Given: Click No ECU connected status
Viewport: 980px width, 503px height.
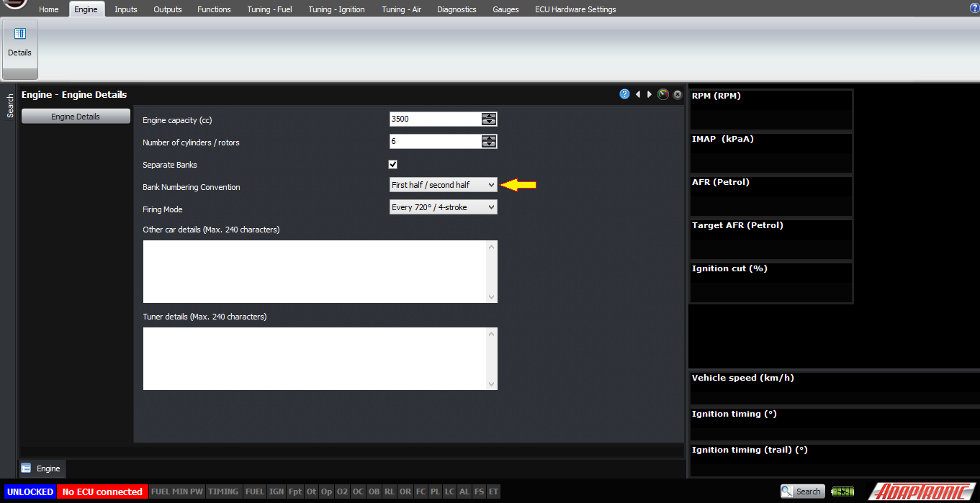Looking at the screenshot, I should [102, 492].
